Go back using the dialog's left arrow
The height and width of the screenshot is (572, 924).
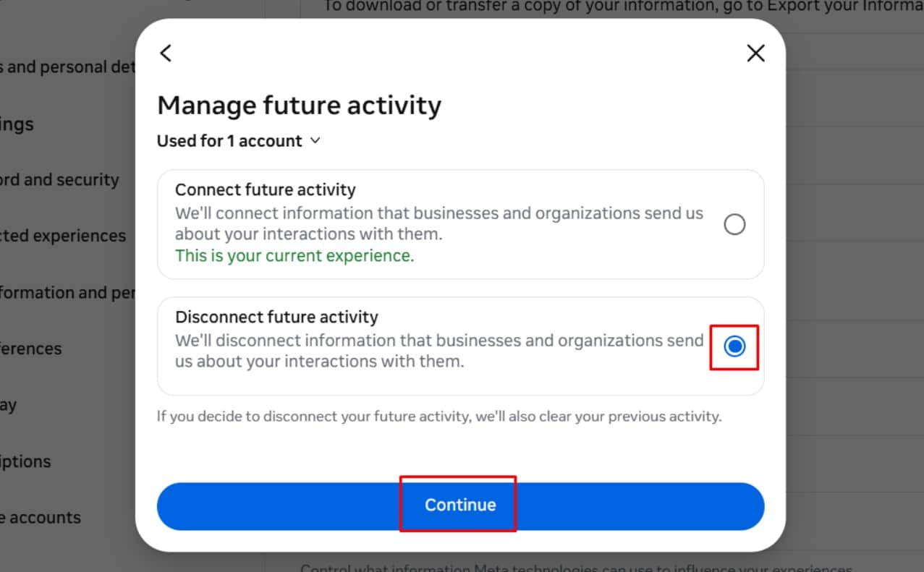click(166, 53)
